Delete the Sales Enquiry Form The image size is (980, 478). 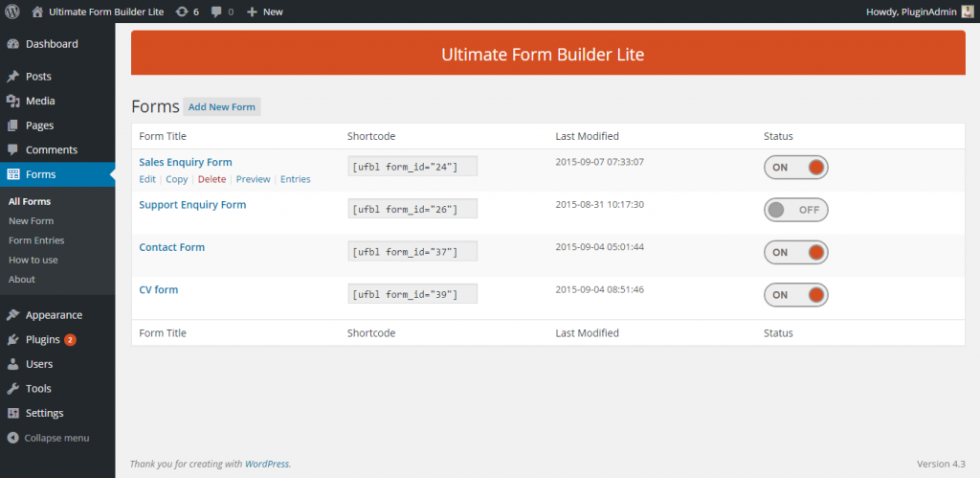pos(212,179)
